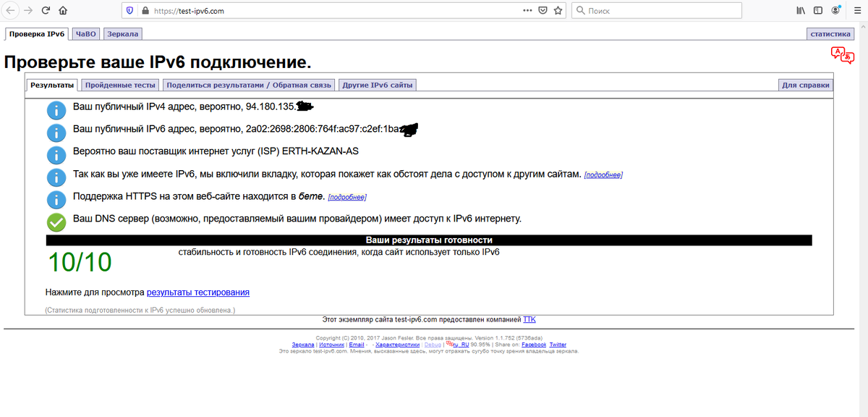This screenshot has height=417, width=868.
Task: Click the footer copyright 'Jason Fesler' line
Action: click(429, 338)
